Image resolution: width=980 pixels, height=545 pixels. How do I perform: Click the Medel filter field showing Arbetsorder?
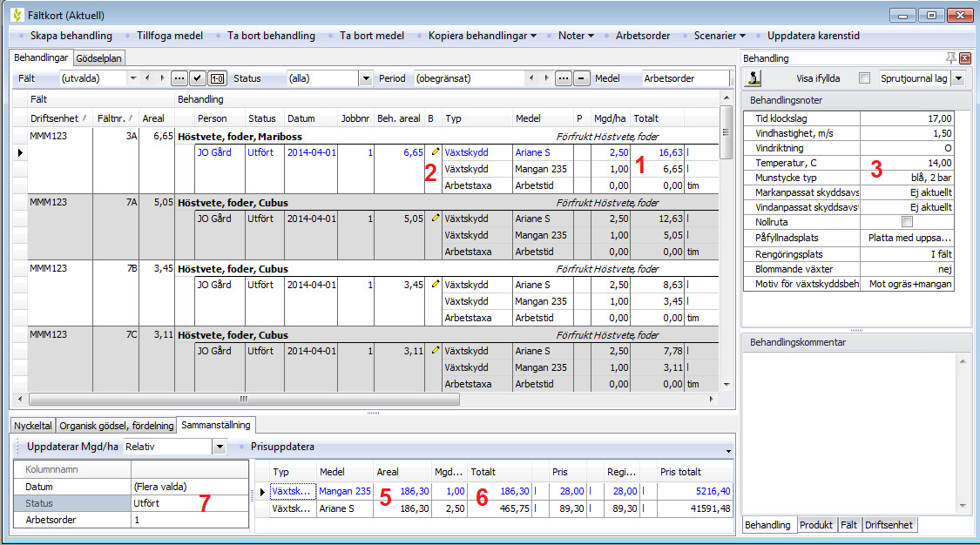[x=686, y=78]
